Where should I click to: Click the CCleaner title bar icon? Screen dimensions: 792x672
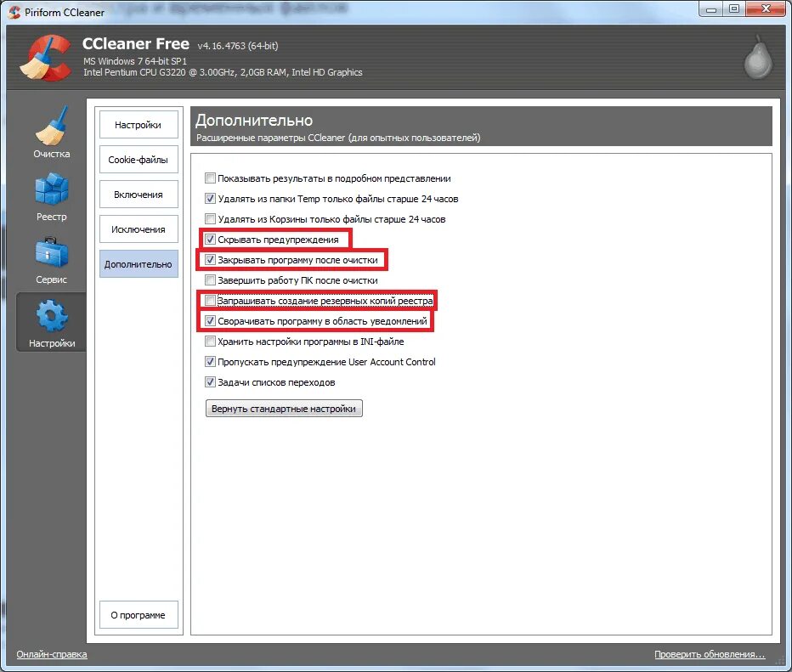pos(14,12)
